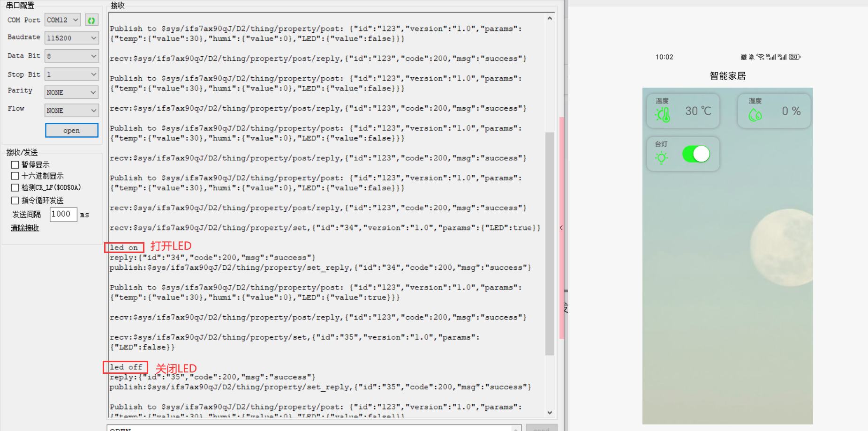Click the green COM port refresh icon

[91, 20]
